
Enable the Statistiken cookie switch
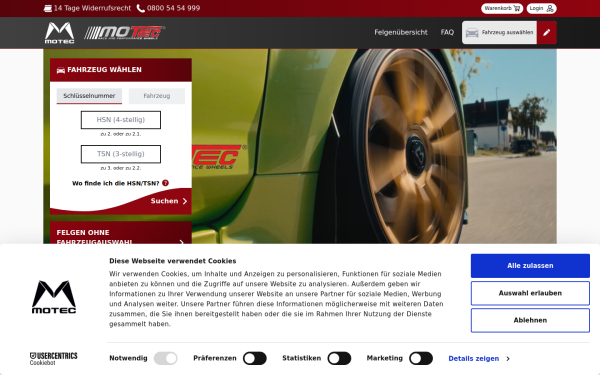click(x=339, y=359)
